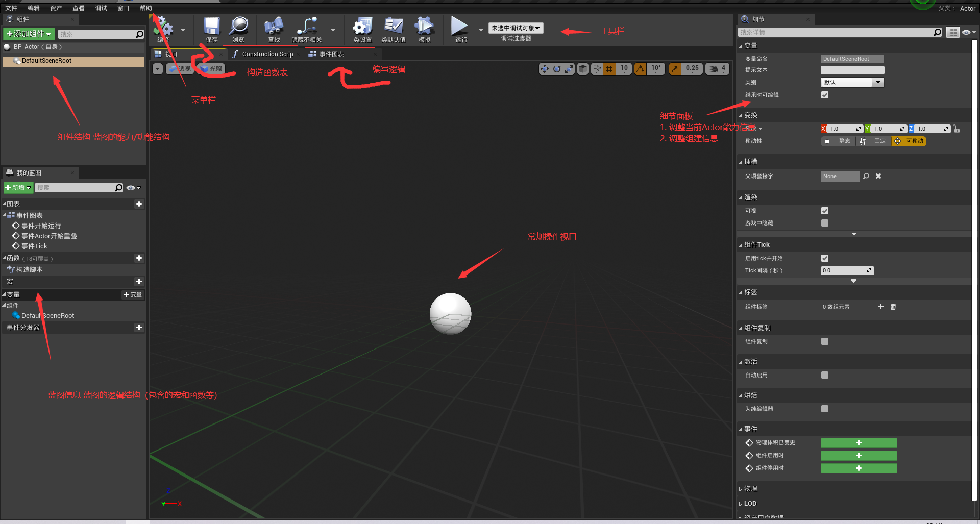Add 组件启用时 event with green plus button
980x524 pixels.
[859, 455]
